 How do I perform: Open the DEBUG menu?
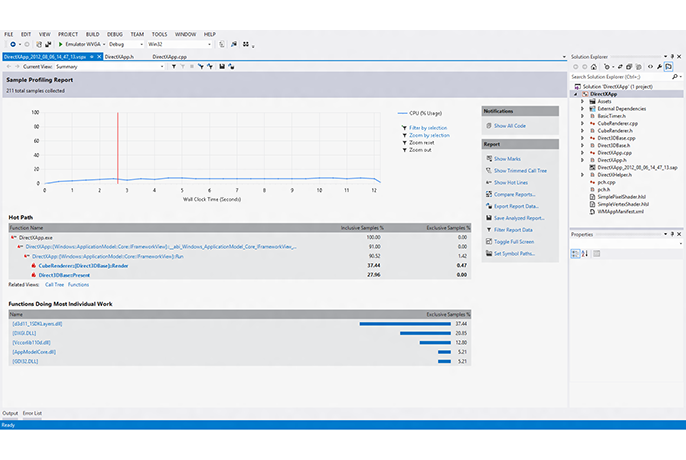115,34
